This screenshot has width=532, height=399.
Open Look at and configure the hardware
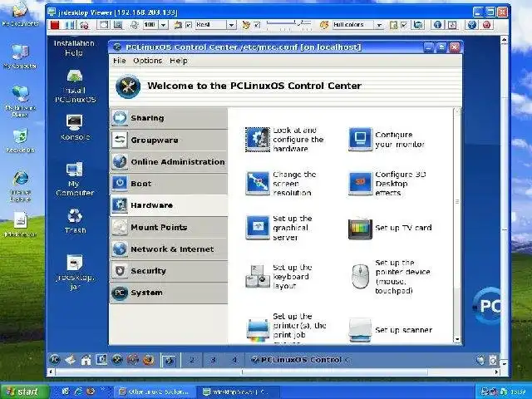click(x=285, y=140)
